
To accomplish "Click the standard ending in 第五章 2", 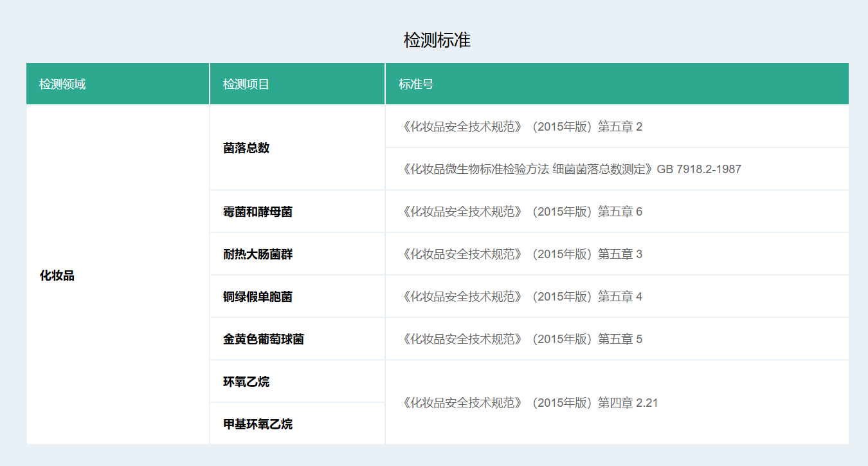I will 521,127.
